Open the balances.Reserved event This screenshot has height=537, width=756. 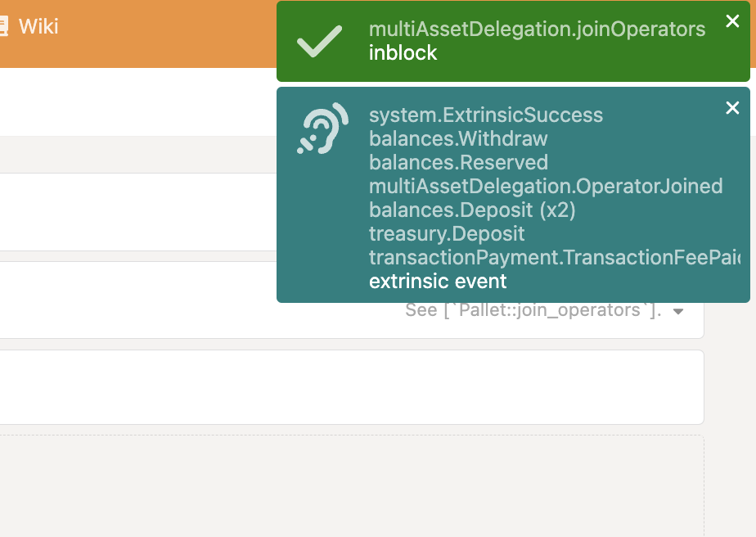pyautogui.click(x=457, y=162)
